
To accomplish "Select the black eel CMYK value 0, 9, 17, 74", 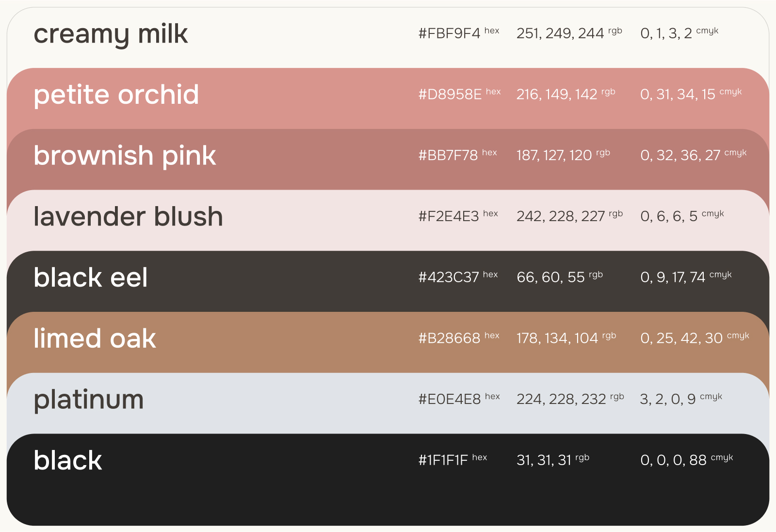I will pyautogui.click(x=673, y=277).
